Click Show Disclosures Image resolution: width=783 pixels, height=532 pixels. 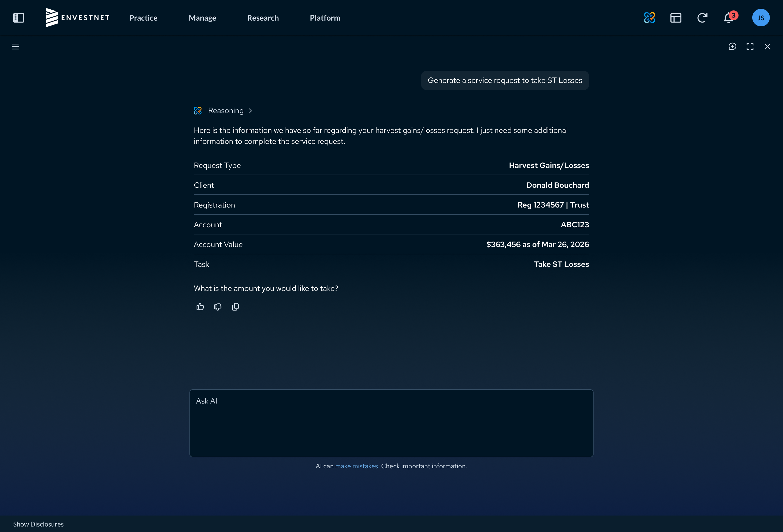point(38,524)
